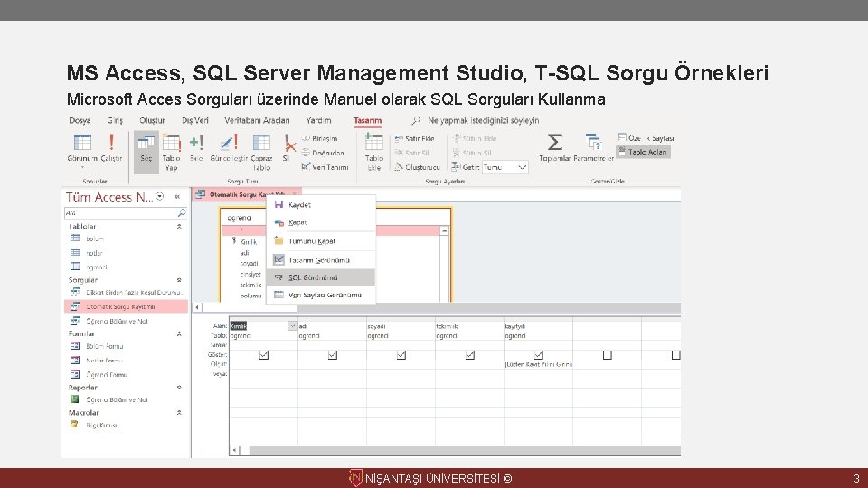Click the Görünüm view icon
The width and height of the screenshot is (868, 488).
82,143
